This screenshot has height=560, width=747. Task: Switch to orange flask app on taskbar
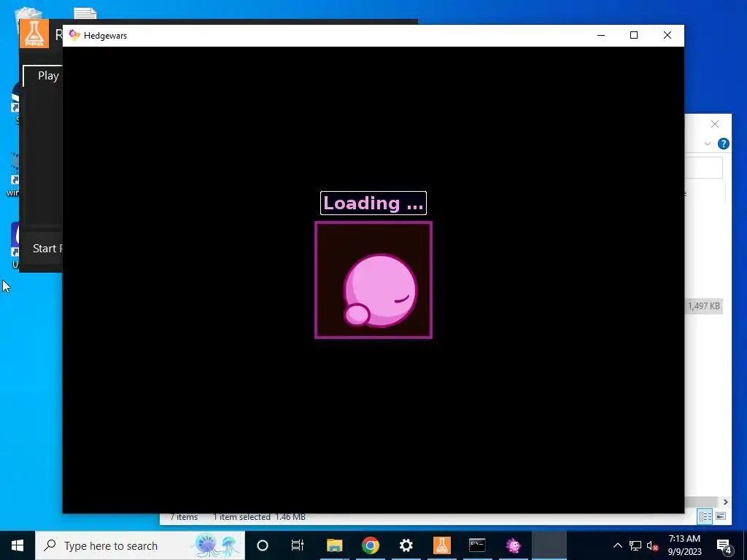441,545
